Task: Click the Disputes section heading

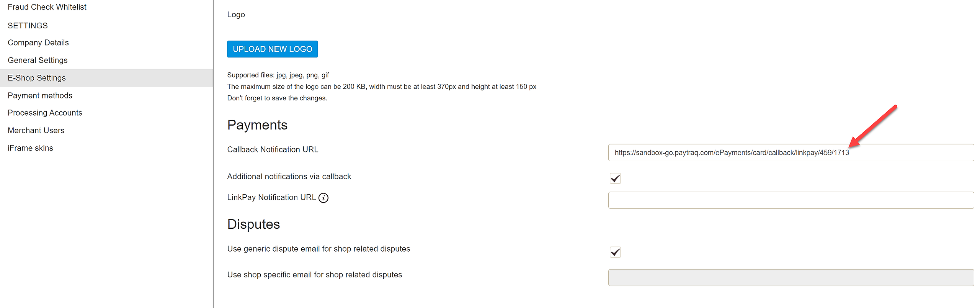Action: click(x=253, y=224)
